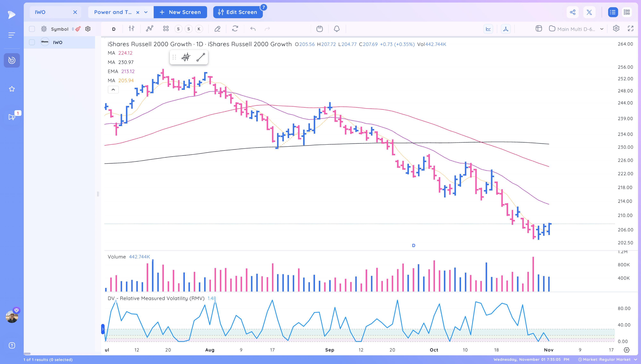The height and width of the screenshot is (364, 641).
Task: Click the Edit Screen button
Action: (238, 12)
